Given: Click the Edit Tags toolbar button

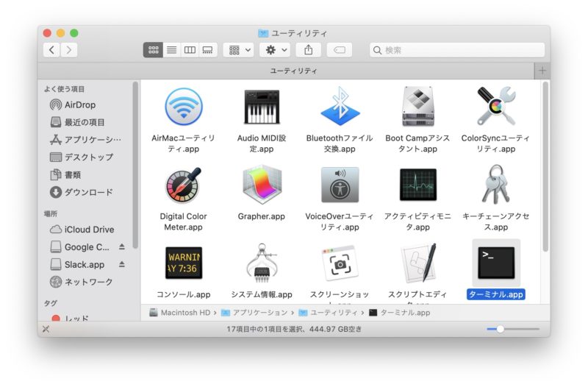Looking at the screenshot, I should (x=340, y=50).
